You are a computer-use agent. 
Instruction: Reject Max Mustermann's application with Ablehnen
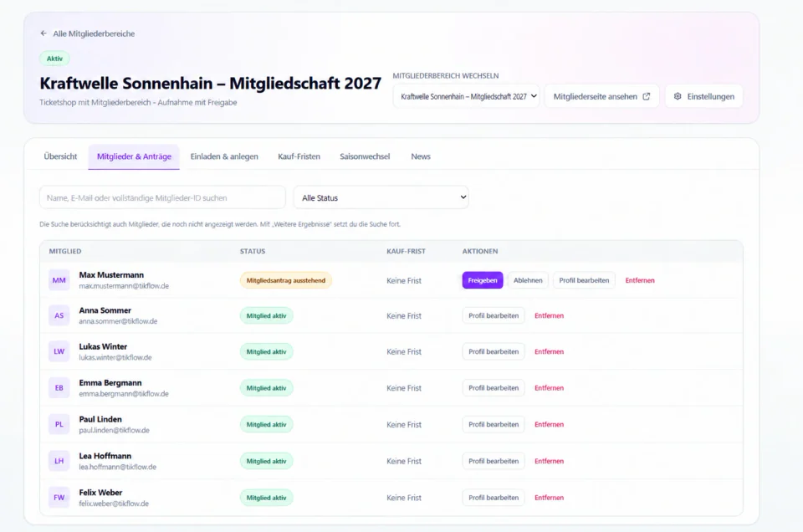tap(528, 280)
